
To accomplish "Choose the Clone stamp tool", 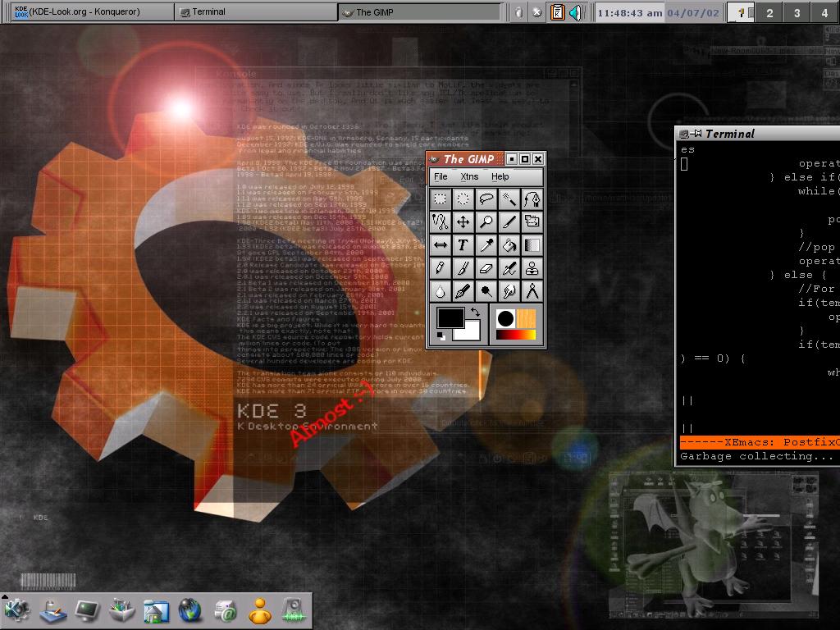I will tap(532, 268).
